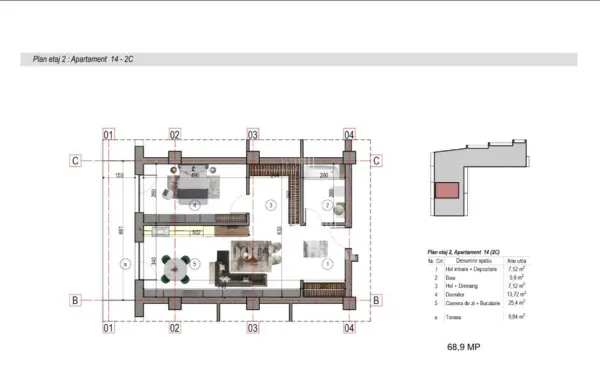Click circled room number 3 in the dressing hall
This screenshot has width=600, height=385.
(x=271, y=206)
